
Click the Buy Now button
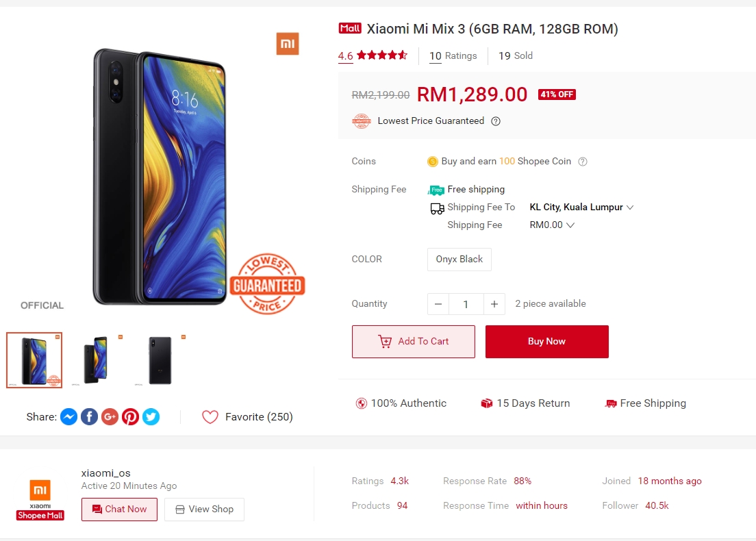tap(546, 342)
